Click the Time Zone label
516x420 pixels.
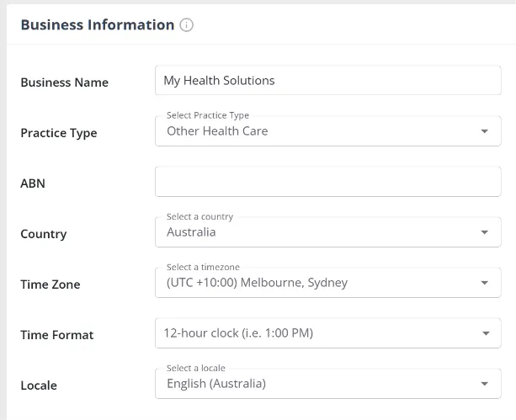(51, 284)
